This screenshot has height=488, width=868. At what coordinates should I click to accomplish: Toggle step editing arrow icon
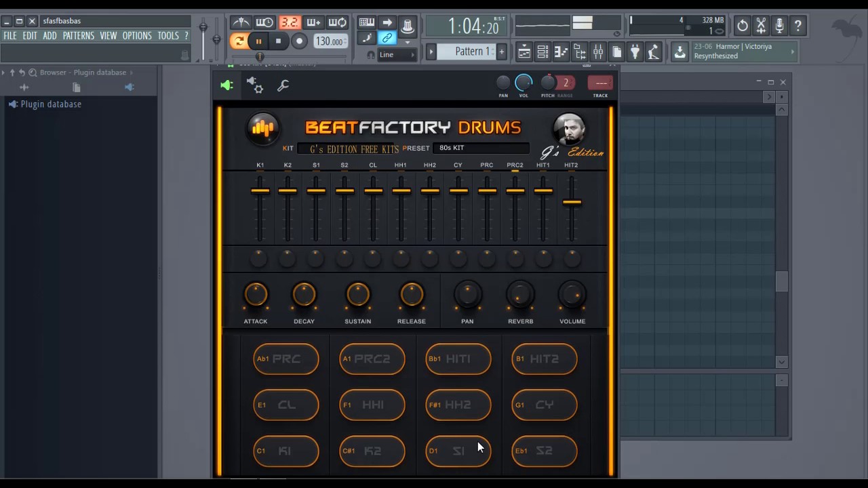pos(387,22)
